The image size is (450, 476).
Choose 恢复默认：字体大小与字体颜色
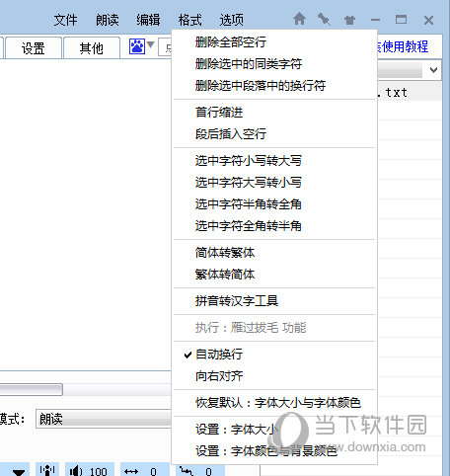pos(273,403)
